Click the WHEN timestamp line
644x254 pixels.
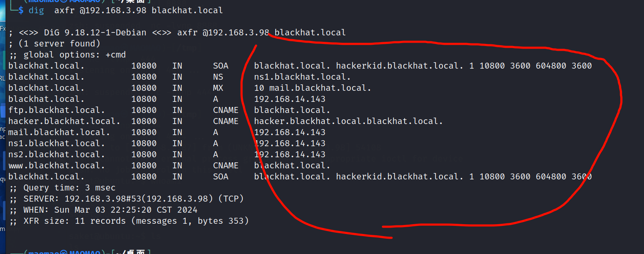(x=110, y=210)
